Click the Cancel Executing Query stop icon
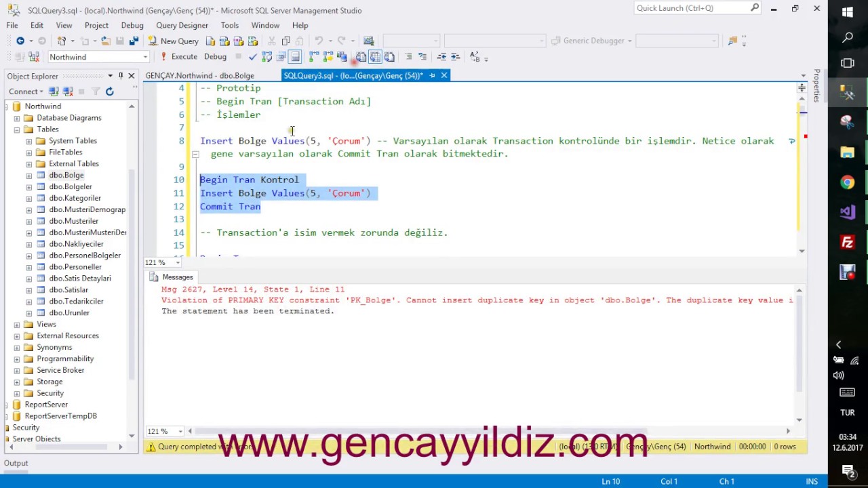 tap(238, 56)
